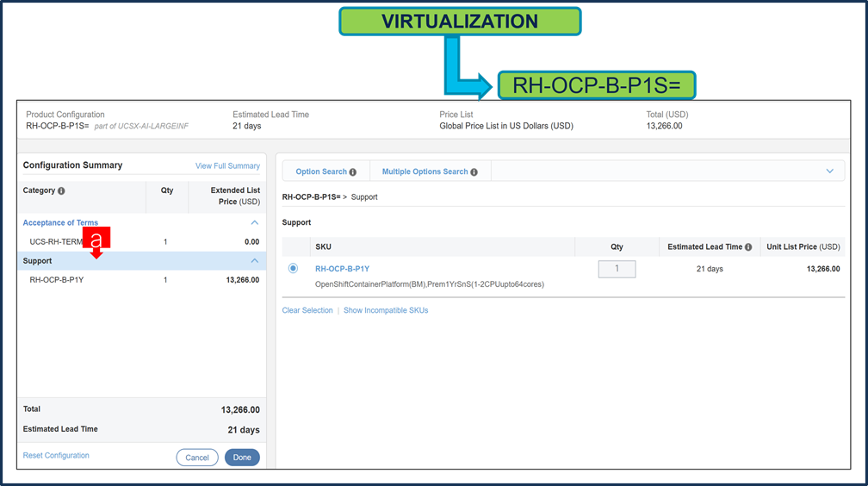Open the Option Search tab
Image resolution: width=868 pixels, height=486 pixels.
pyautogui.click(x=321, y=171)
